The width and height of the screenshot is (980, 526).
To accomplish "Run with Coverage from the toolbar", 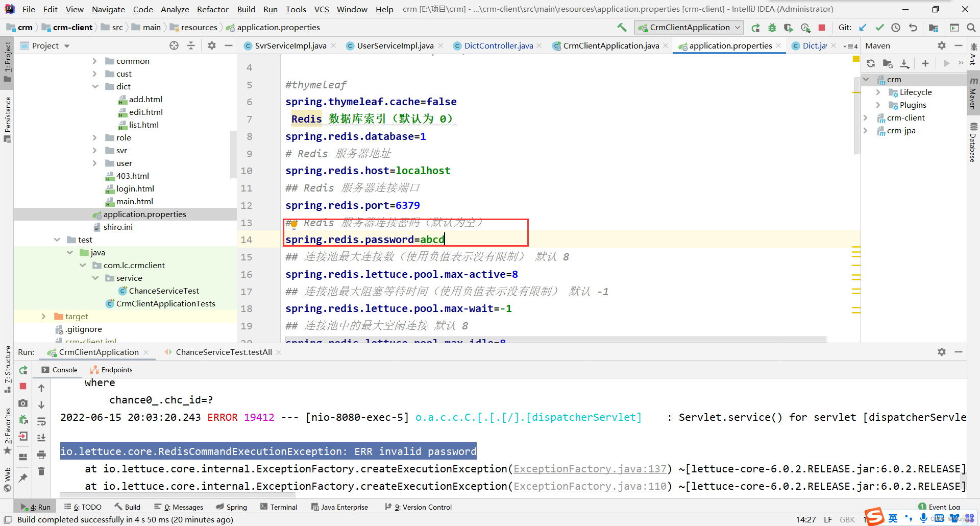I will pyautogui.click(x=789, y=28).
